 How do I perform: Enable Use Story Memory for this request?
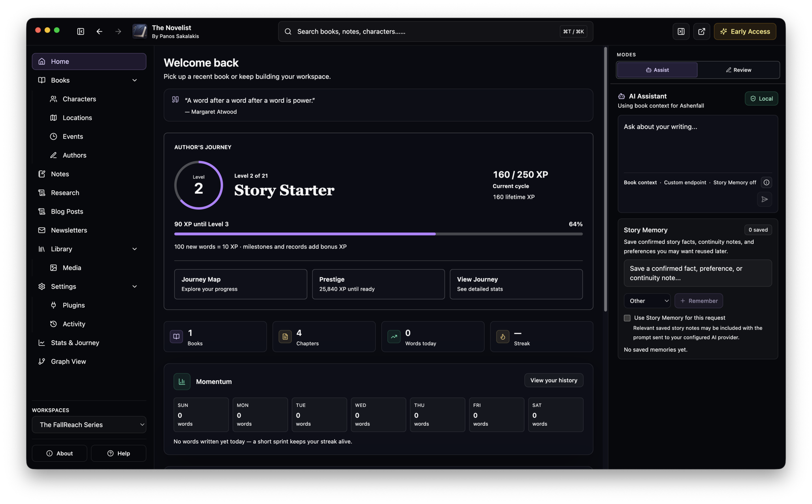627,318
